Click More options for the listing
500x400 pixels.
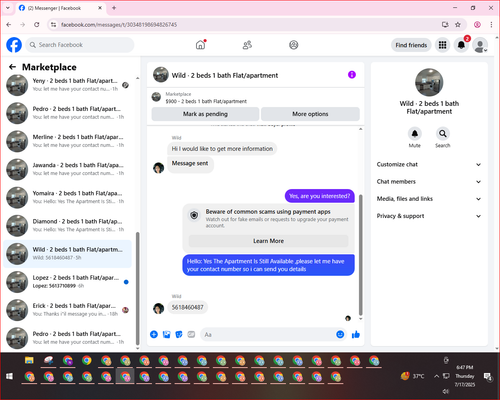pos(310,114)
